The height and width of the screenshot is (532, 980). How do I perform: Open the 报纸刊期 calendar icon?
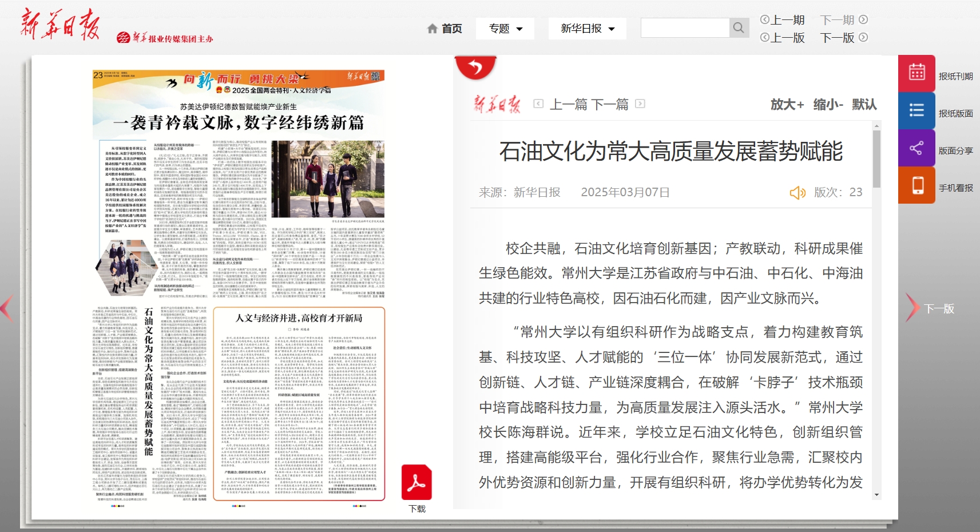[x=916, y=73]
